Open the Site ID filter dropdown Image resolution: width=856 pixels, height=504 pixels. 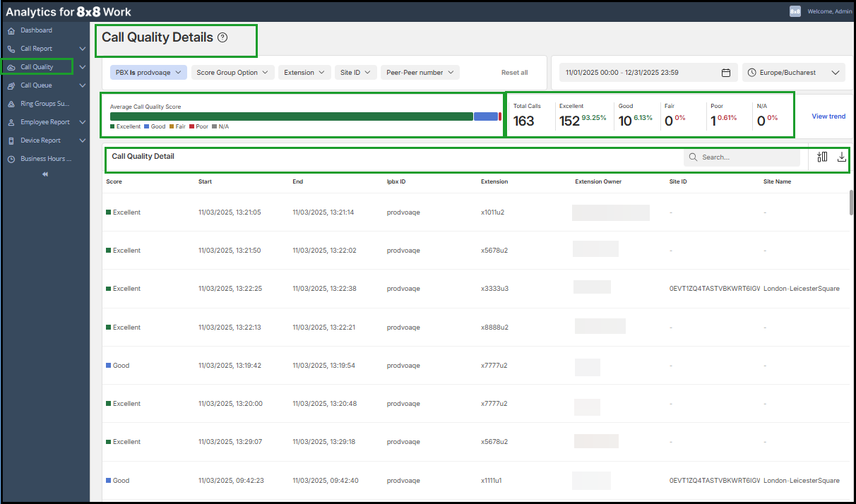click(355, 73)
